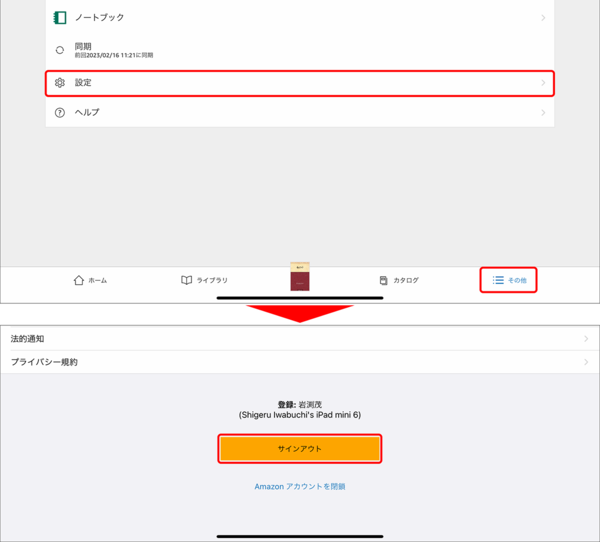600x542 pixels.
Task: Open the green Notebook icon
Action: 60,18
